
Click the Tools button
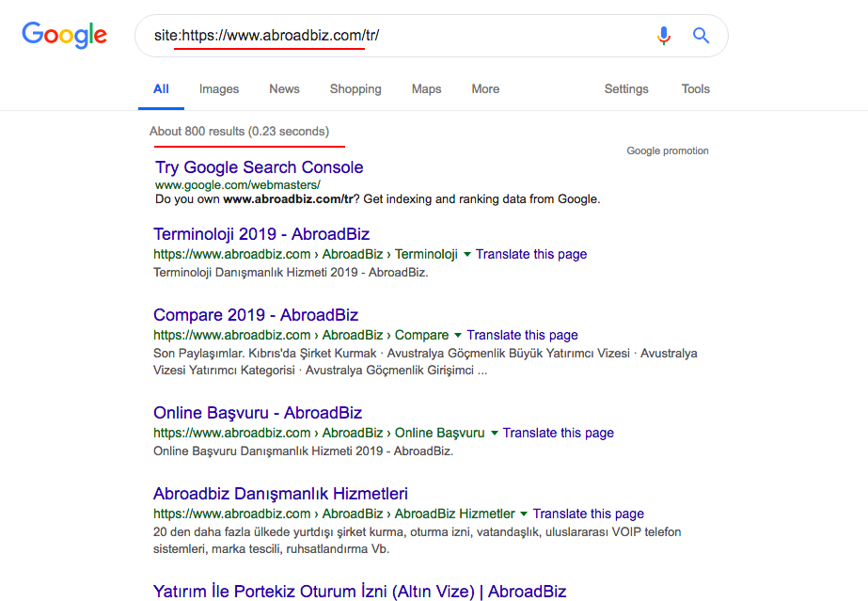coord(696,89)
